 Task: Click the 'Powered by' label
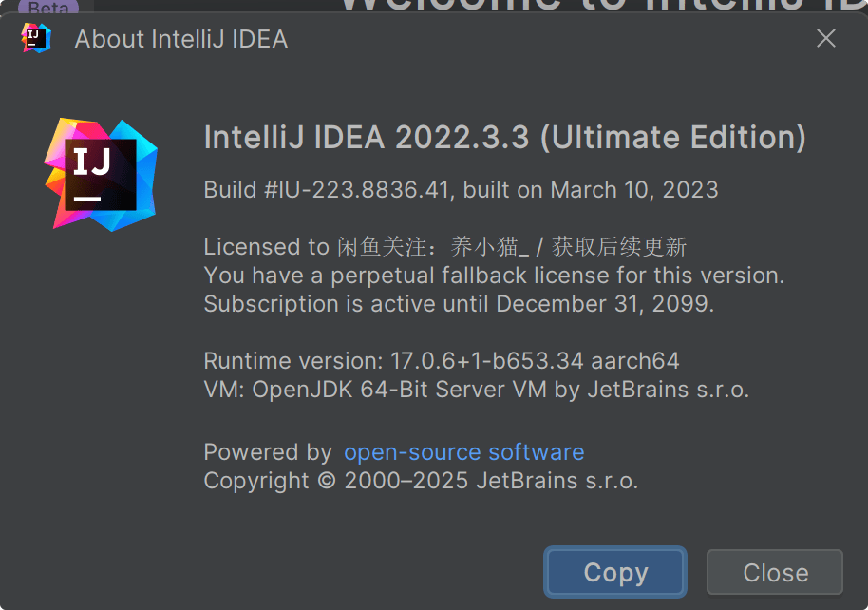[x=268, y=452]
